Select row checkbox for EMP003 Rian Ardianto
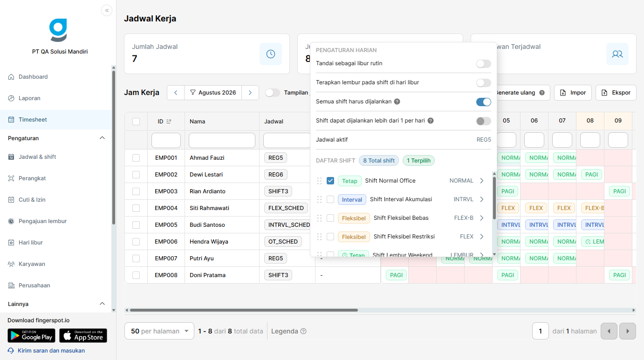The width and height of the screenshot is (644, 360). [136, 191]
